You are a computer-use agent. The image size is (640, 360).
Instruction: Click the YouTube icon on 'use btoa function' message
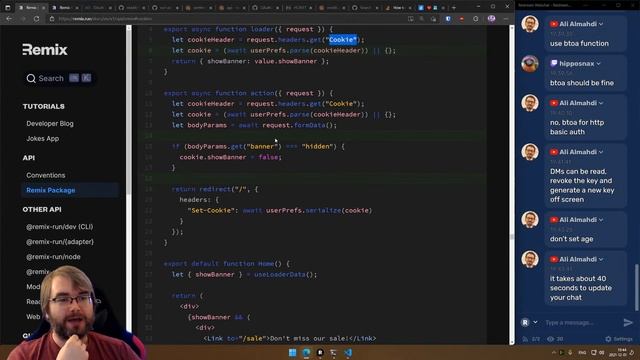(553, 24)
